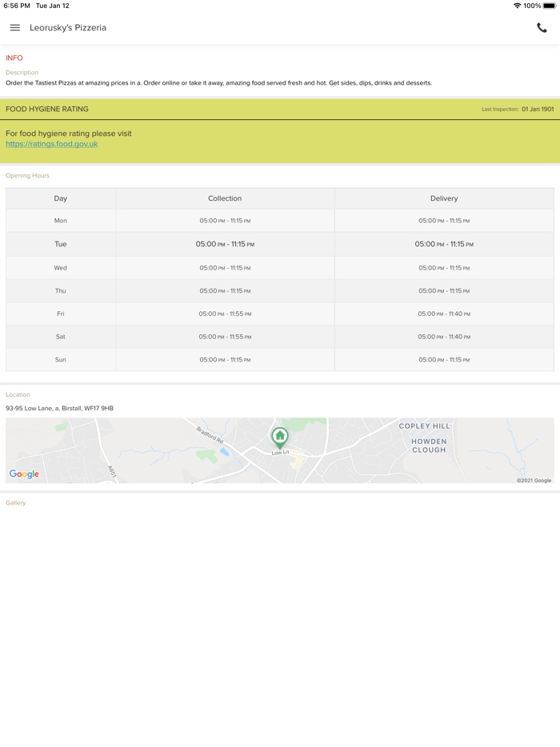Click the COPLEY HILL map label
This screenshot has width=560, height=747.
424,426
